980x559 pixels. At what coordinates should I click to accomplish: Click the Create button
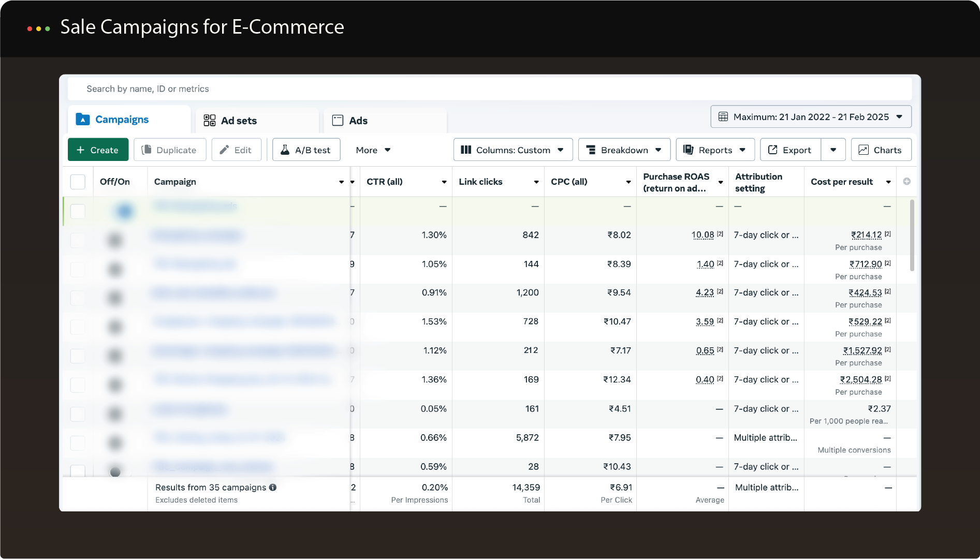(x=98, y=150)
